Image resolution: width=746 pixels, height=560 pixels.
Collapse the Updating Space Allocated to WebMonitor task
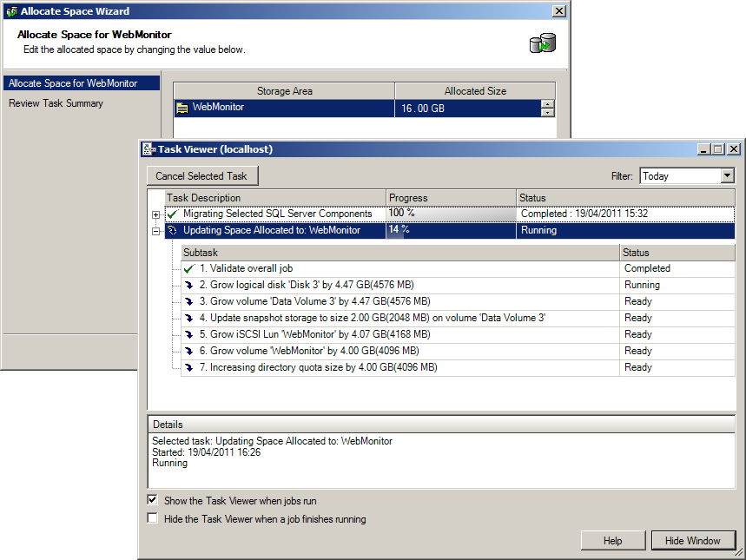(x=155, y=231)
